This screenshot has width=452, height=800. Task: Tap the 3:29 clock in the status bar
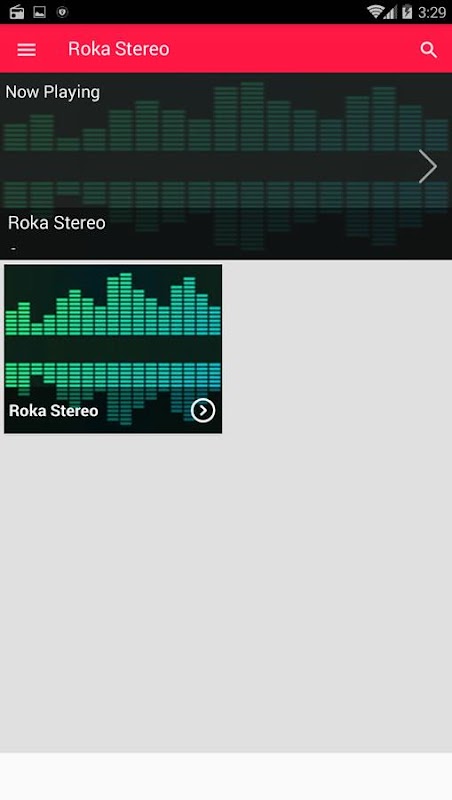432,12
